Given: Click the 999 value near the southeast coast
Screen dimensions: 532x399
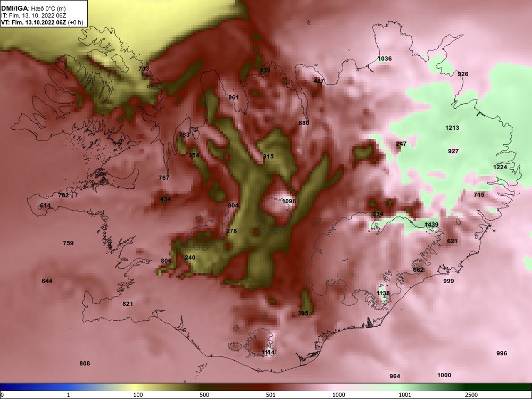Looking at the screenshot, I should tap(448, 281).
